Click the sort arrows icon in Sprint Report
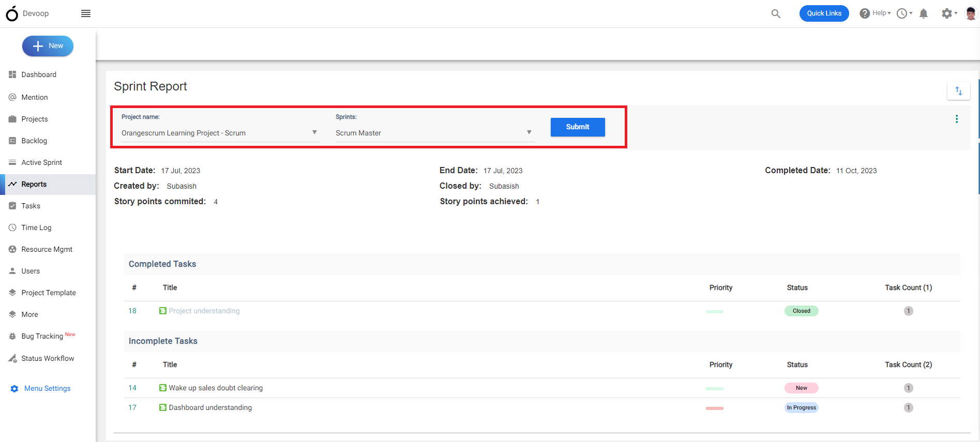The height and width of the screenshot is (442, 980). 959,91
